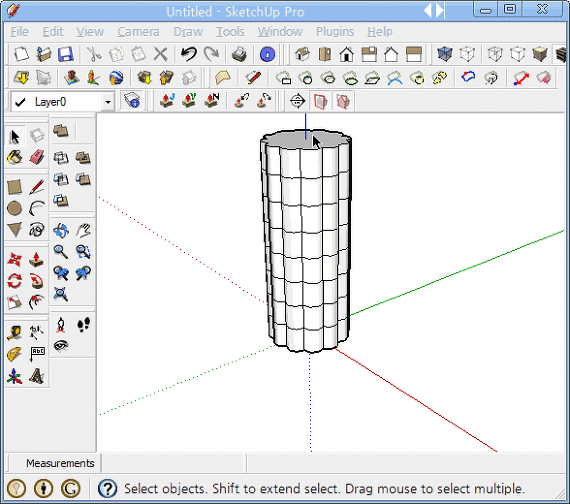Select the Paint Bucket tool
570x504 pixels.
point(15,158)
